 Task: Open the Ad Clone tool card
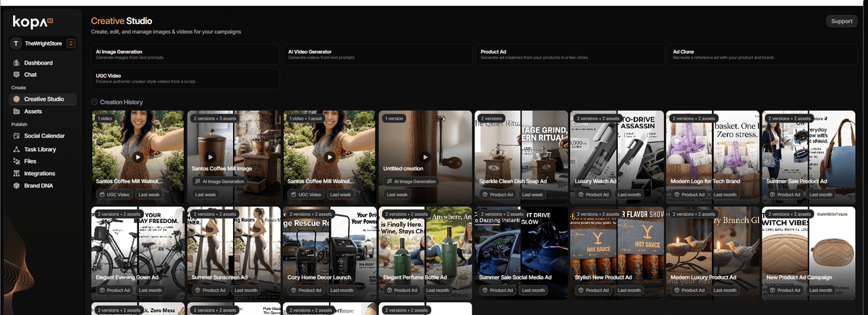(762, 54)
